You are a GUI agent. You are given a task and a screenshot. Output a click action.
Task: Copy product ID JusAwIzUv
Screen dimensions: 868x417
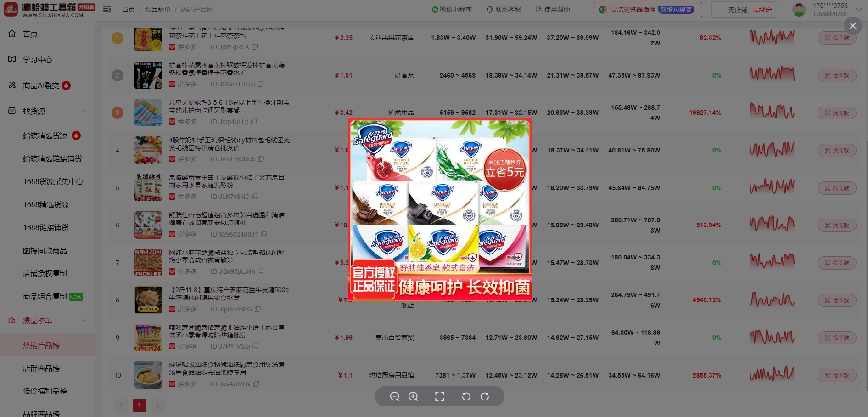click(x=256, y=384)
